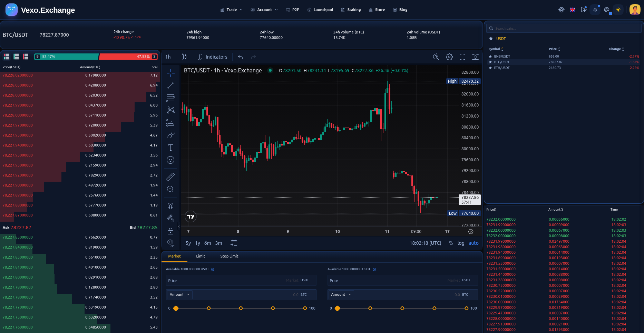Open the Launchpad menu item
Screen dimensions: 644x333
pos(320,10)
